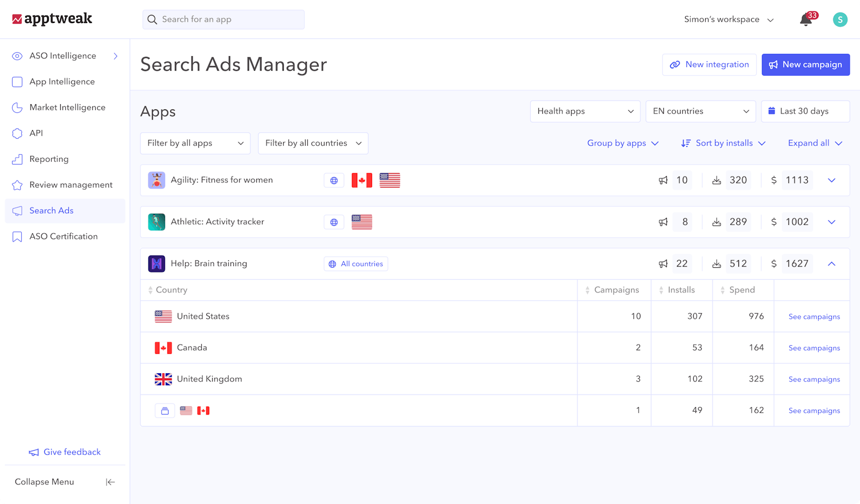Click the app search field
The image size is (860, 504).
[x=223, y=19]
